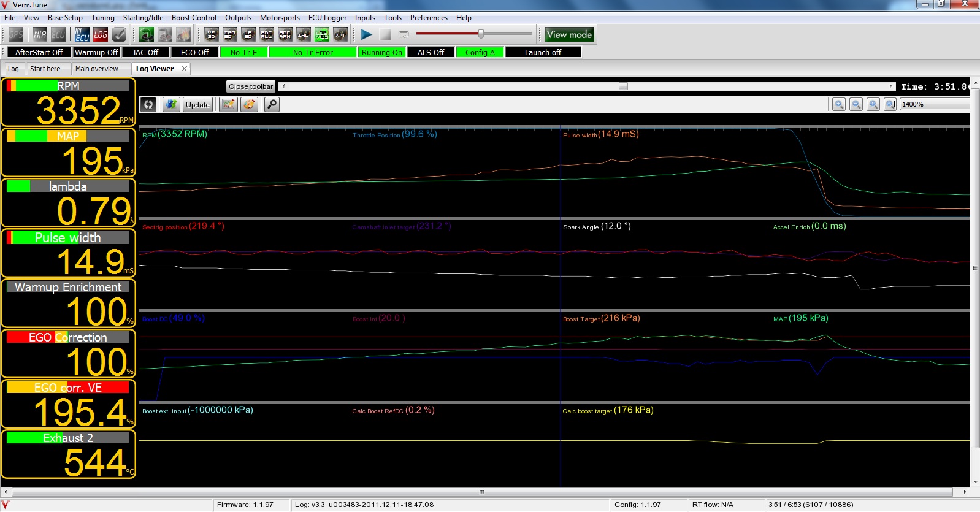Image resolution: width=980 pixels, height=512 pixels.
Task: Open the 1400% zoom level combo box
Action: 934,105
